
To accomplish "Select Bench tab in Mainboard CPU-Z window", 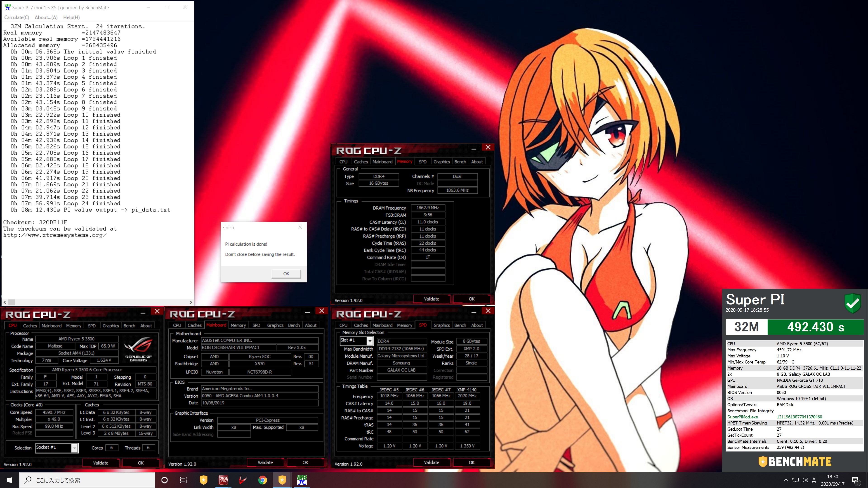I will coord(294,325).
